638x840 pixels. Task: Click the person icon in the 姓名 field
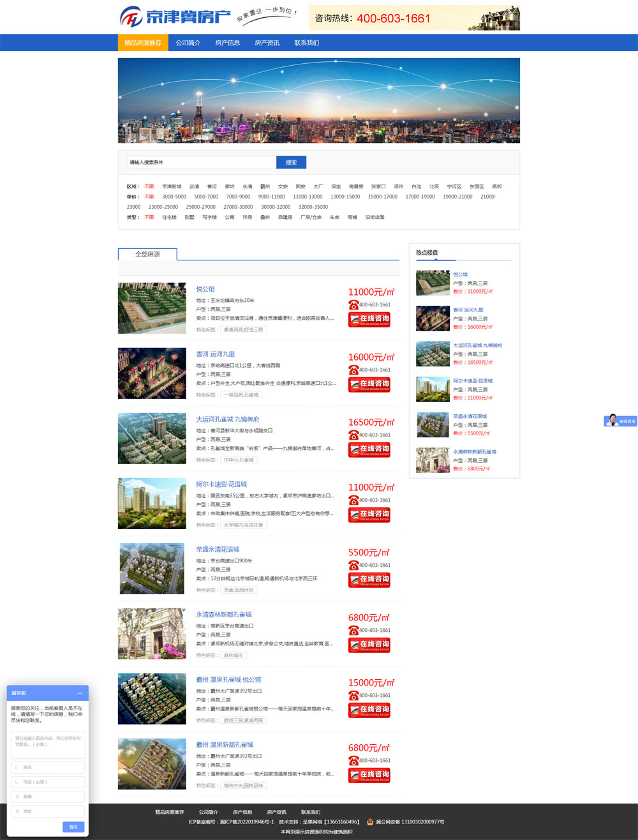coord(17,767)
